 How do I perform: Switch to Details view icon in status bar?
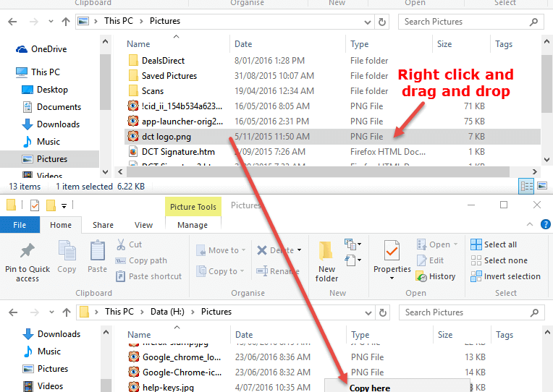click(x=526, y=186)
